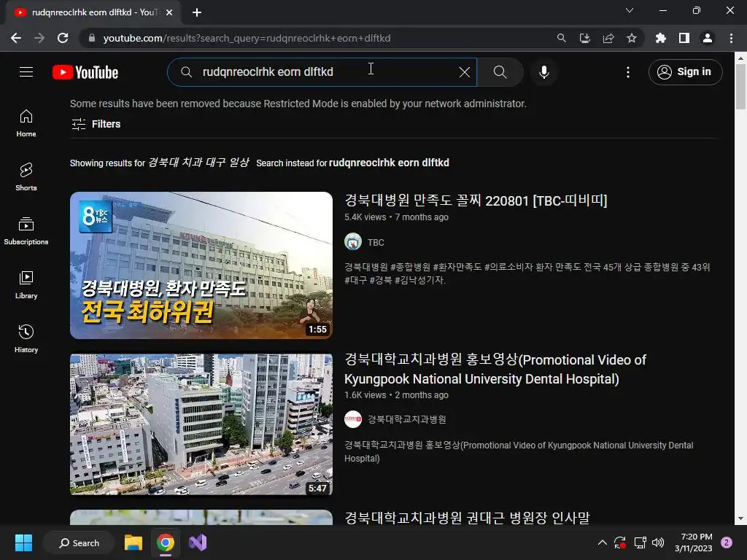Open taskbar Search box
This screenshot has height=560, width=747.
tap(79, 542)
